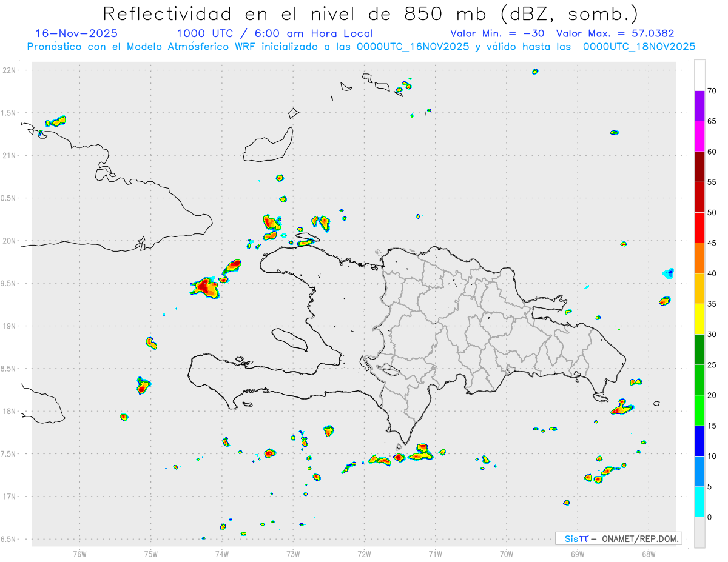
Task: Pick the orange 40-45 dBZ colorbar segment
Action: (699, 258)
